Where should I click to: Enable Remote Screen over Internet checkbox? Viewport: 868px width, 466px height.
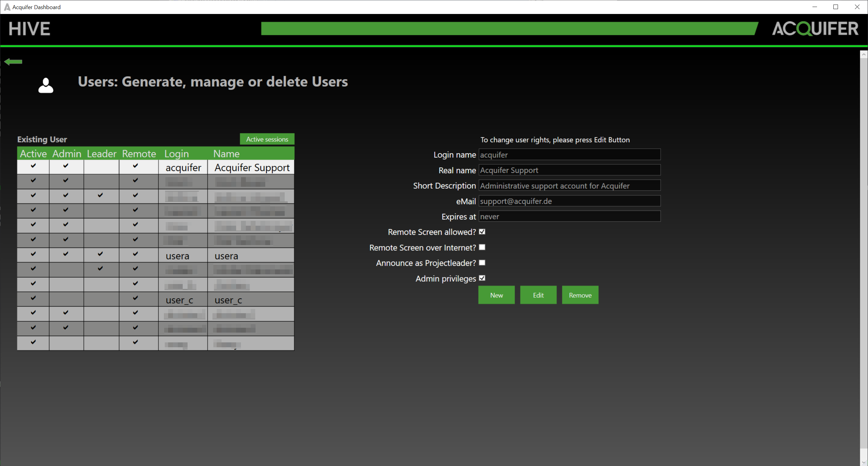click(x=482, y=247)
